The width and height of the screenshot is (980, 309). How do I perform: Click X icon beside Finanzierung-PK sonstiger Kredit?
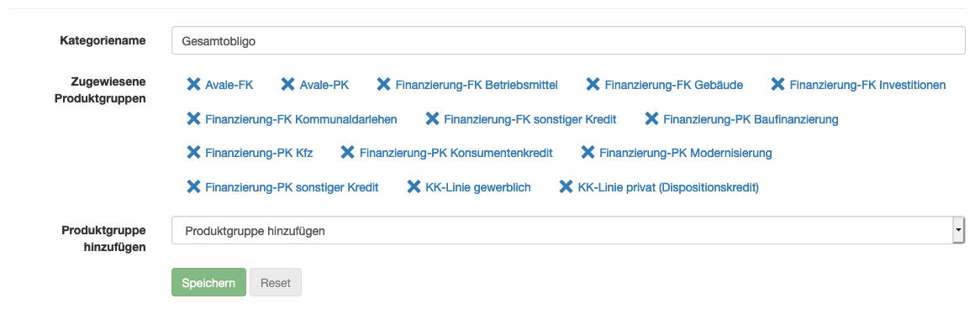(194, 186)
